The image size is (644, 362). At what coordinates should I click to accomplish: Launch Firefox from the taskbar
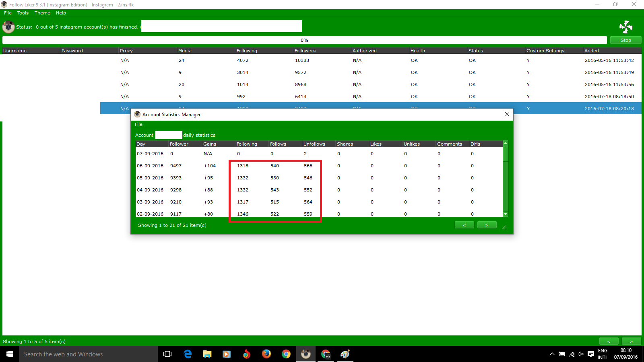tap(266, 354)
